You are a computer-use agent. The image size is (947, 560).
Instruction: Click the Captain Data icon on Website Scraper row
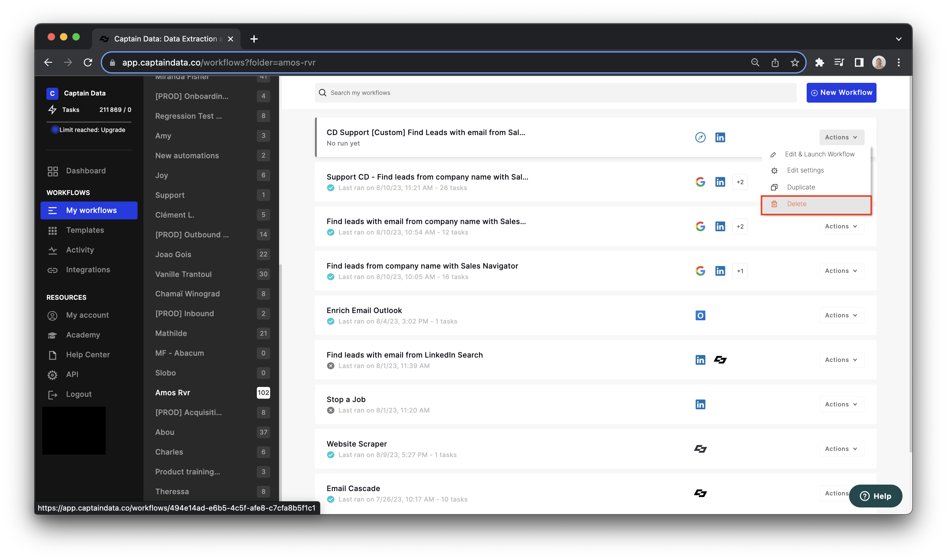pyautogui.click(x=700, y=449)
